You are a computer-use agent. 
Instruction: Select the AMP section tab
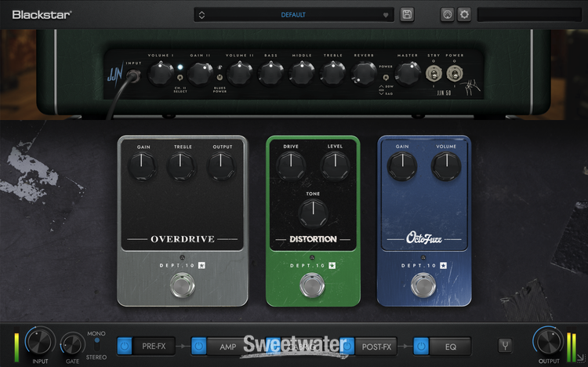click(227, 347)
